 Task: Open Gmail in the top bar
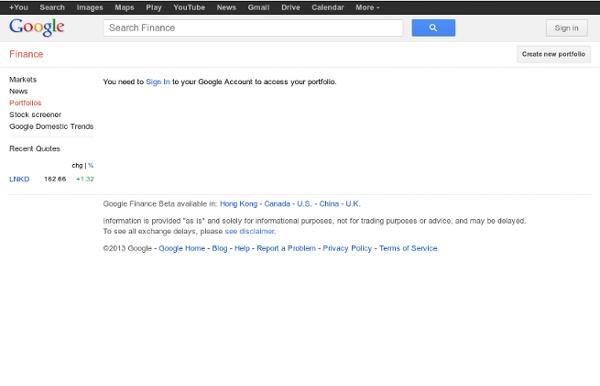tap(258, 7)
